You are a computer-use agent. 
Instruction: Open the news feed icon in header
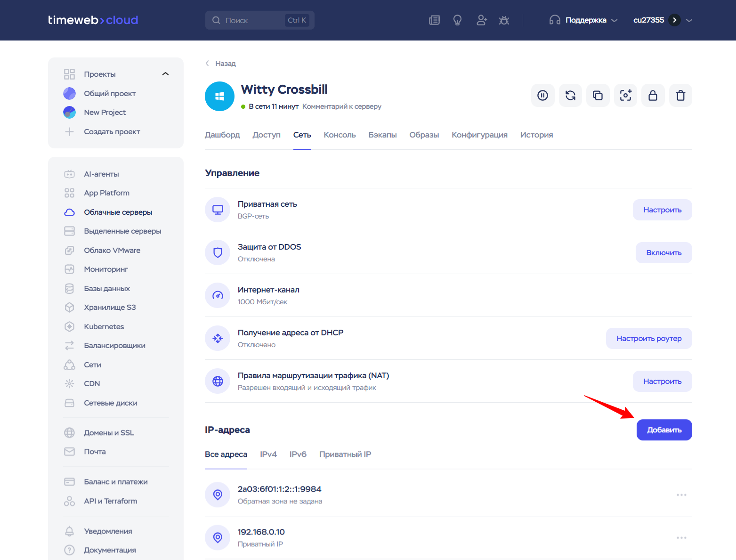tap(434, 20)
